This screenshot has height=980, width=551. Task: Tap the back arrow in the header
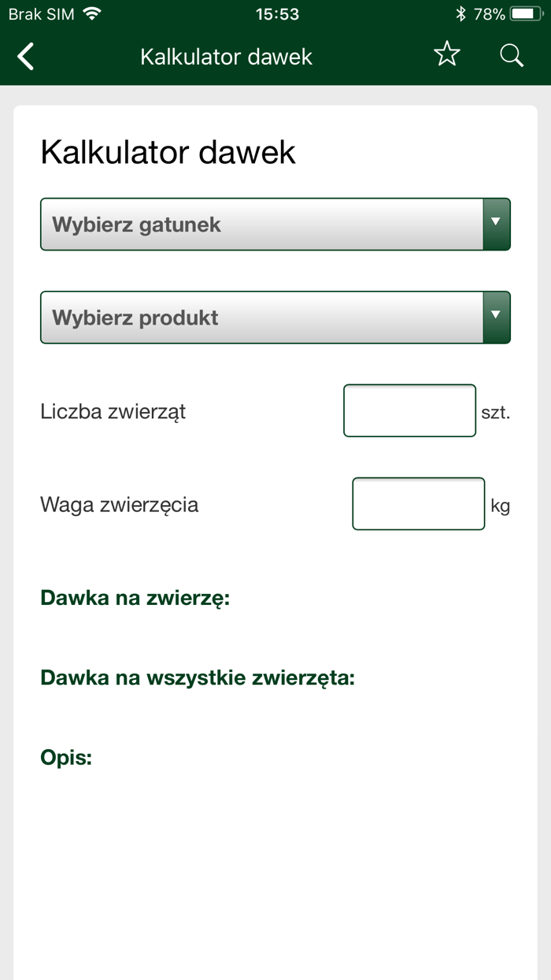click(24, 56)
